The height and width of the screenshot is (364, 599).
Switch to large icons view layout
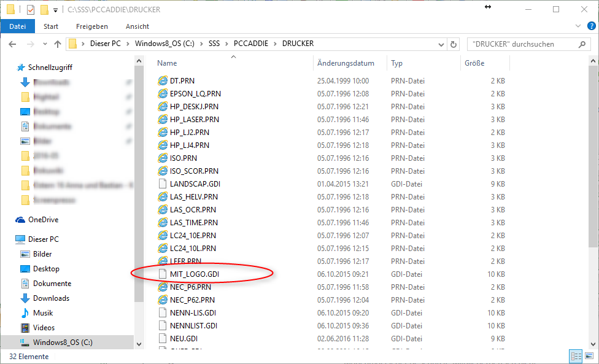[589, 357]
